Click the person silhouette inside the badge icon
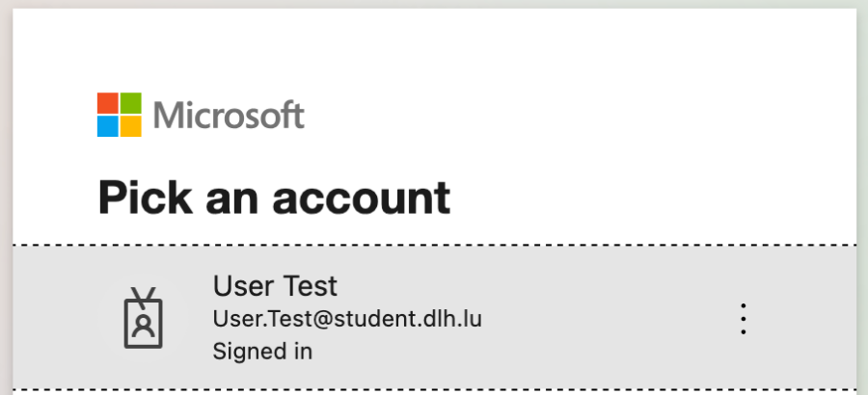Image resolution: width=868 pixels, height=395 pixels. click(x=144, y=325)
